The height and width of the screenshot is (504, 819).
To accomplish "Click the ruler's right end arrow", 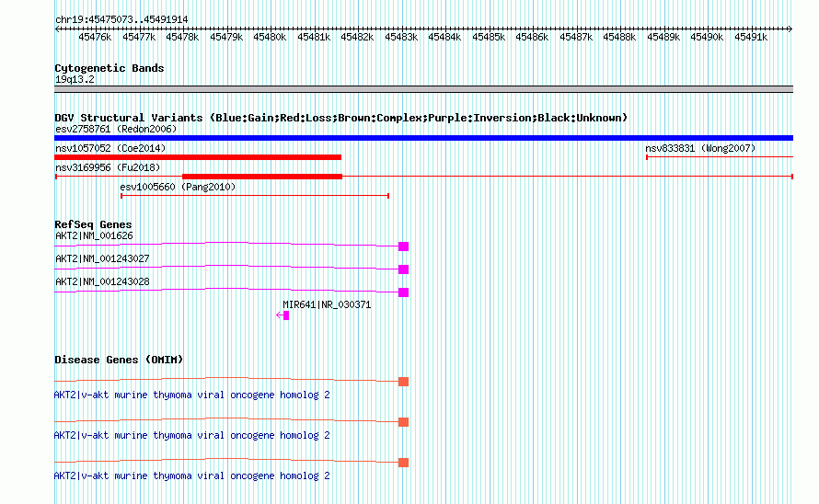I will pyautogui.click(x=790, y=29).
